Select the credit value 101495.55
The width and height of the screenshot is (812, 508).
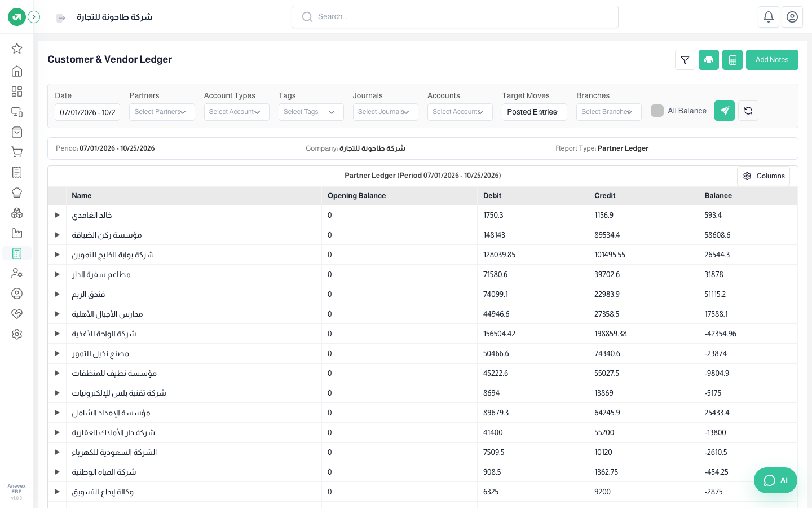tap(610, 255)
